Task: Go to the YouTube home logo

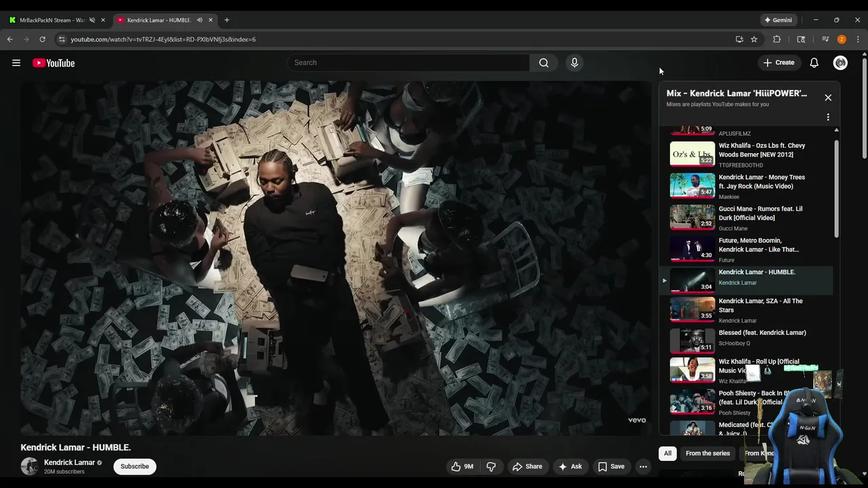Action: (54, 63)
